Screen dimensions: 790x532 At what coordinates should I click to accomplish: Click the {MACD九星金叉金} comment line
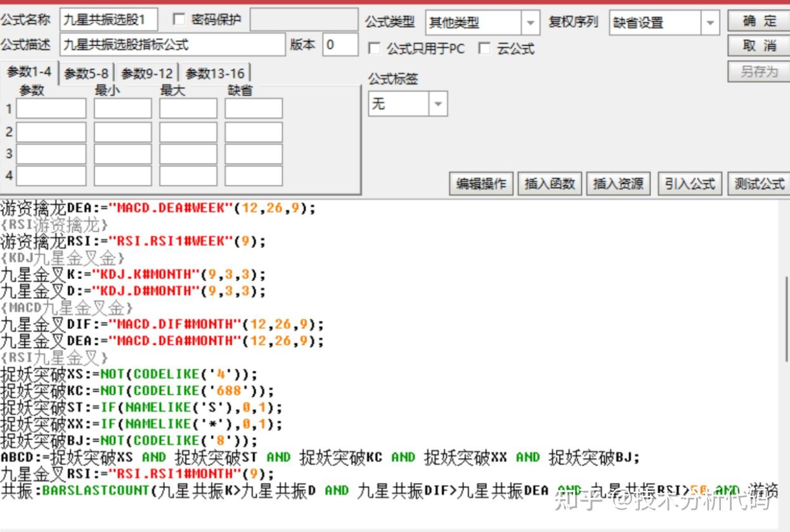[67, 308]
